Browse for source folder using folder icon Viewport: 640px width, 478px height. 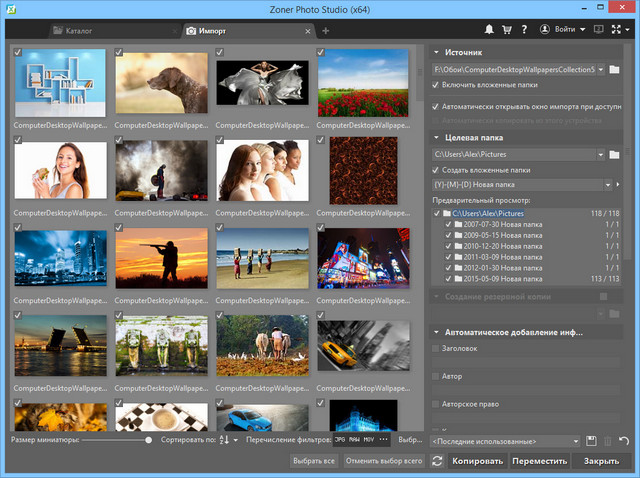(x=615, y=70)
